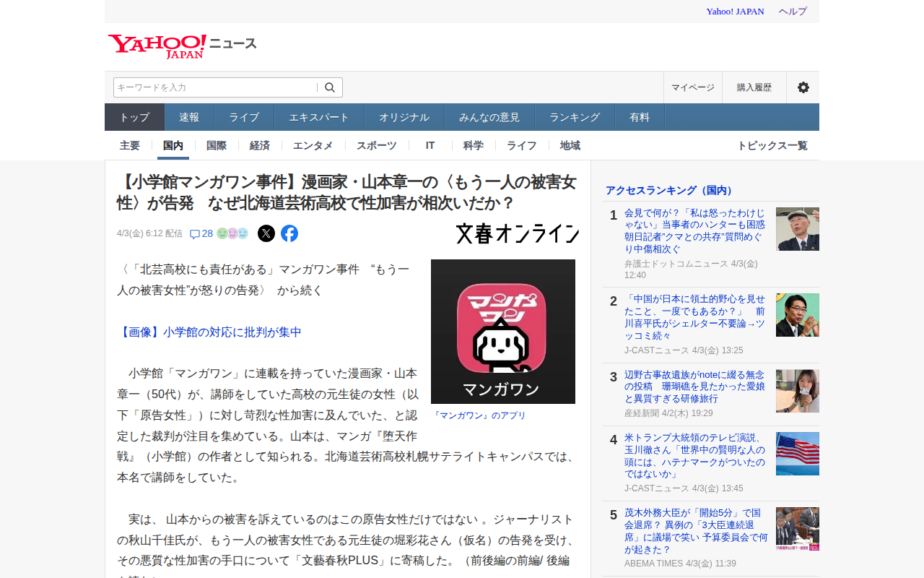This screenshot has height=578, width=924.
Task: Open トピックス一覧 link
Action: pyautogui.click(x=772, y=145)
